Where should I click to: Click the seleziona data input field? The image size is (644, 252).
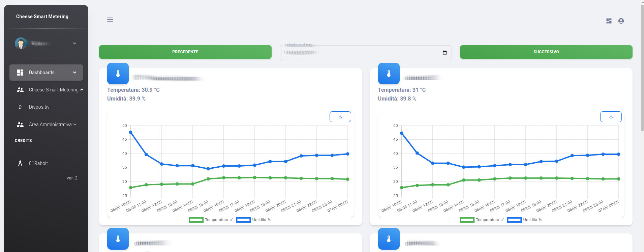pyautogui.click(x=366, y=53)
